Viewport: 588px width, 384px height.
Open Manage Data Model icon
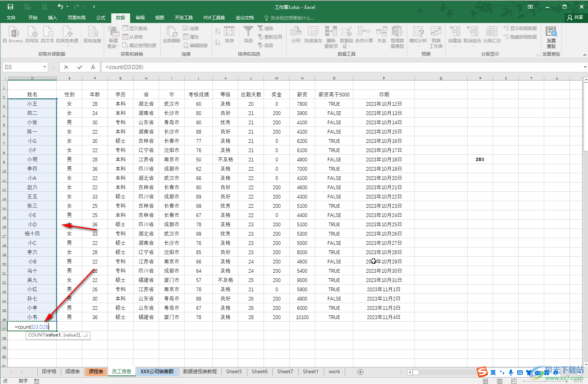[x=397, y=32]
